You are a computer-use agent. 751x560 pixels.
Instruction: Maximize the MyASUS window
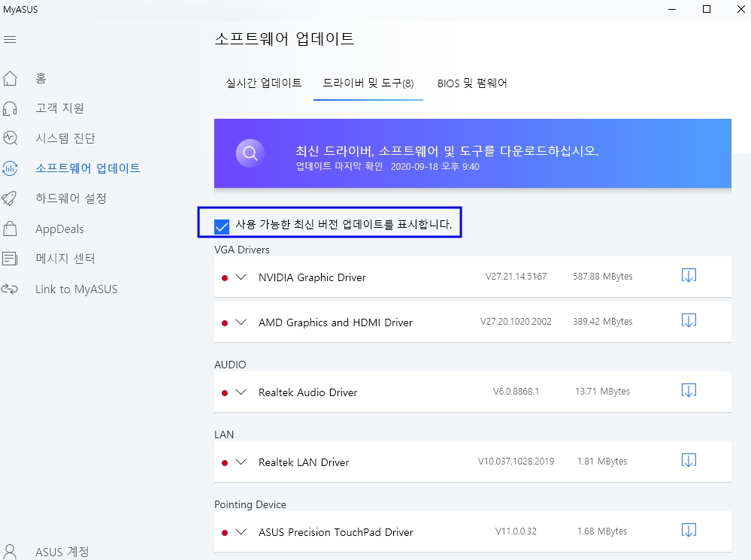click(707, 9)
